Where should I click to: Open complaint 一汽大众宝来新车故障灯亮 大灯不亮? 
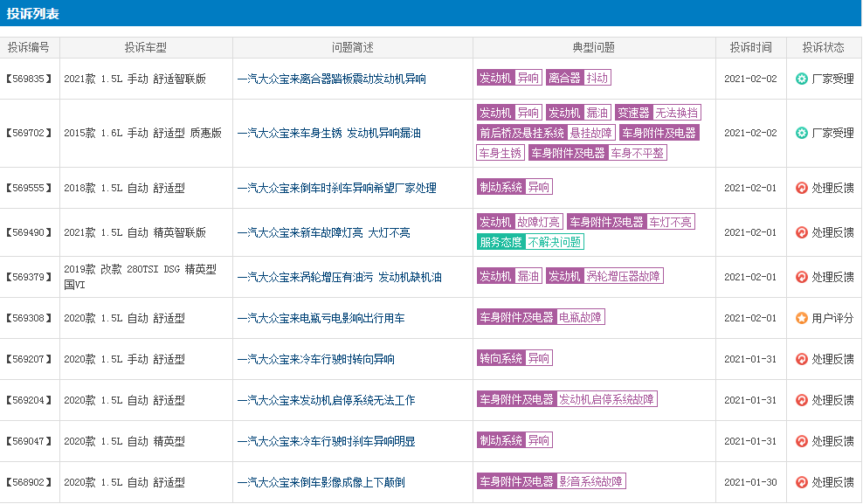[x=323, y=232]
